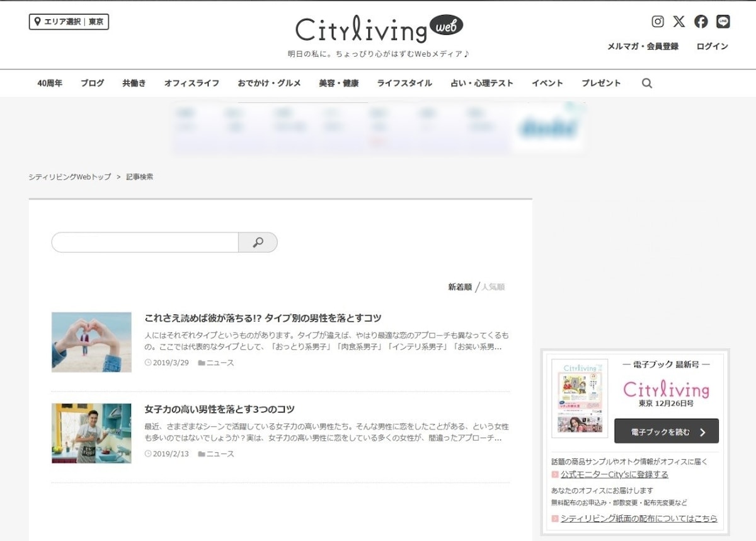Click the ログイン link
756x541 pixels.
pyautogui.click(x=712, y=47)
